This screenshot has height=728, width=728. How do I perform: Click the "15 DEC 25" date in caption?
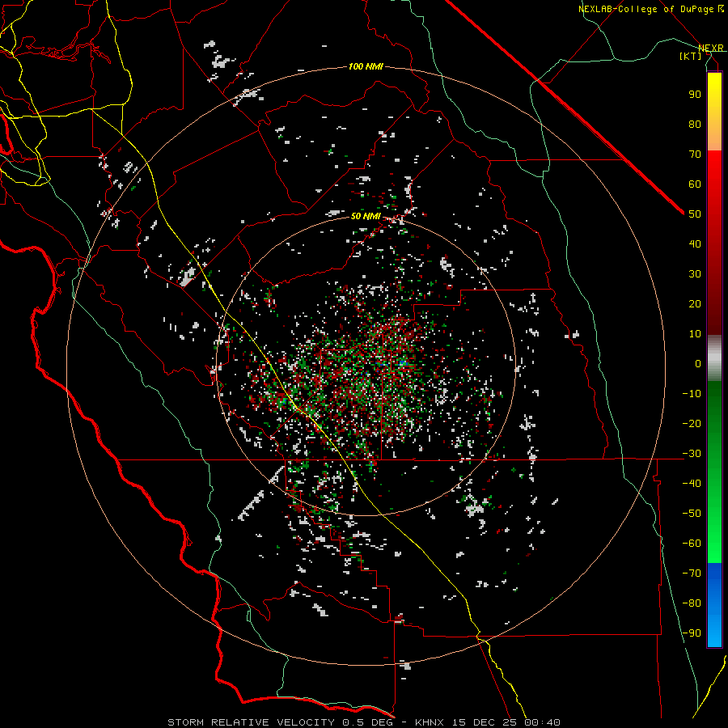pos(485,722)
